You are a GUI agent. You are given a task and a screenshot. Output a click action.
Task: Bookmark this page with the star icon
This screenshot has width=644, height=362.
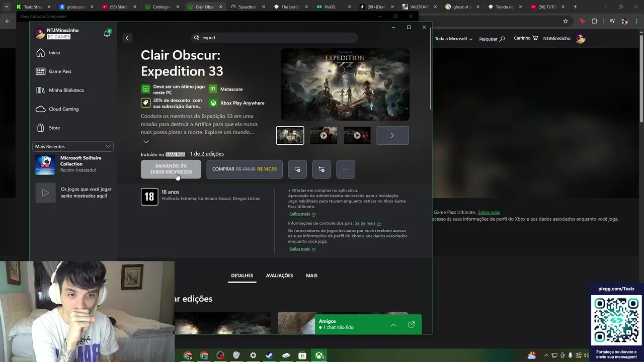566,21
